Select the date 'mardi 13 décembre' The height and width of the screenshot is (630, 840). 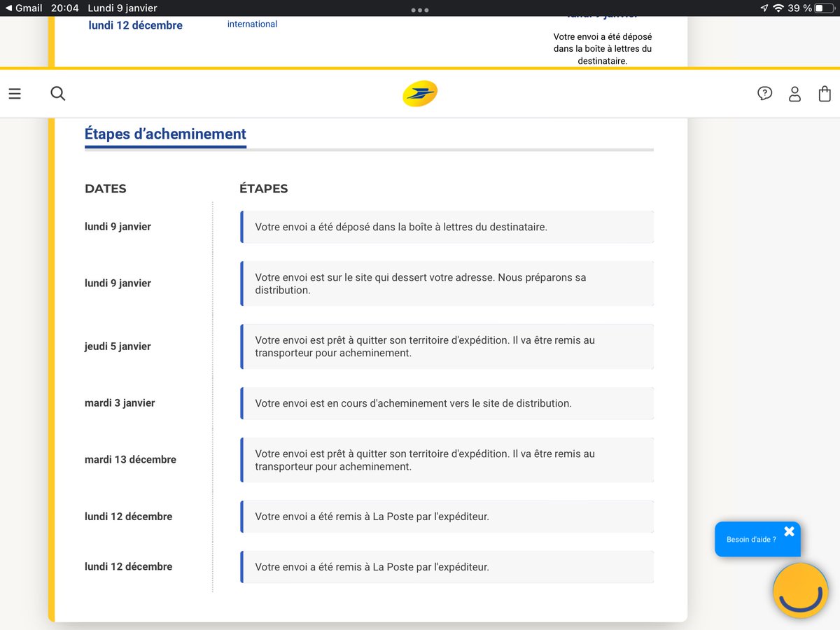pyautogui.click(x=130, y=459)
